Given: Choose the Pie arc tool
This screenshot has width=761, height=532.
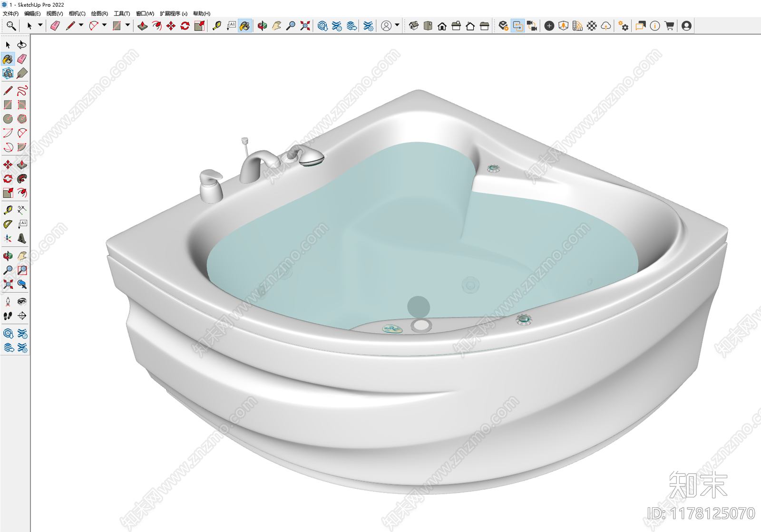Looking at the screenshot, I should tap(22, 147).
